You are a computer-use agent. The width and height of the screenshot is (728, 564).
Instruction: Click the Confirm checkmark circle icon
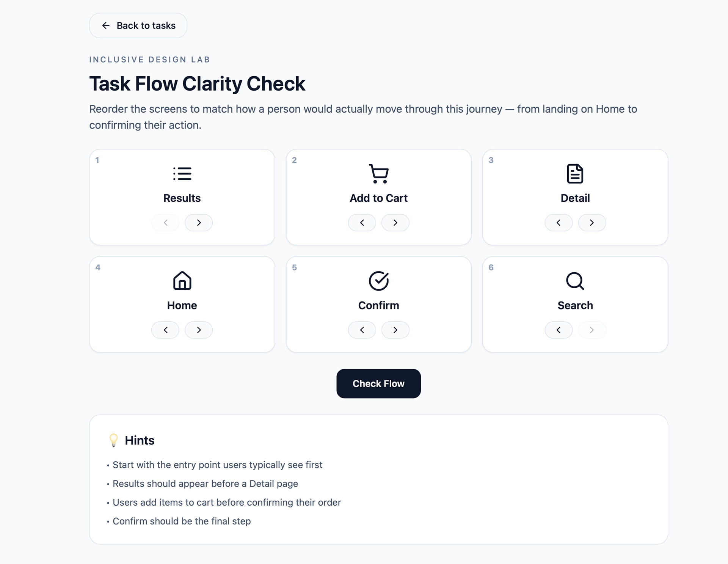tap(378, 281)
